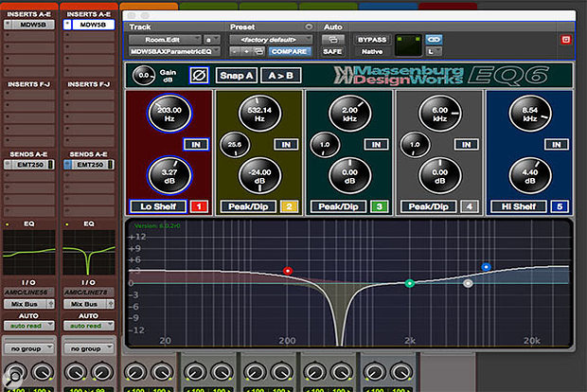Viewport: 587px width, 392px height.
Task: Click the gray band 4 graph node
Action: (468, 283)
